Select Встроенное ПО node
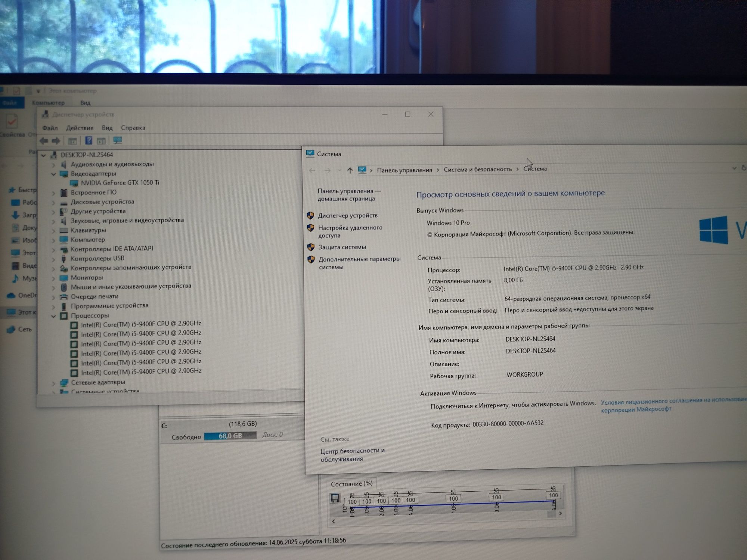This screenshot has width=747, height=560. coord(93,193)
